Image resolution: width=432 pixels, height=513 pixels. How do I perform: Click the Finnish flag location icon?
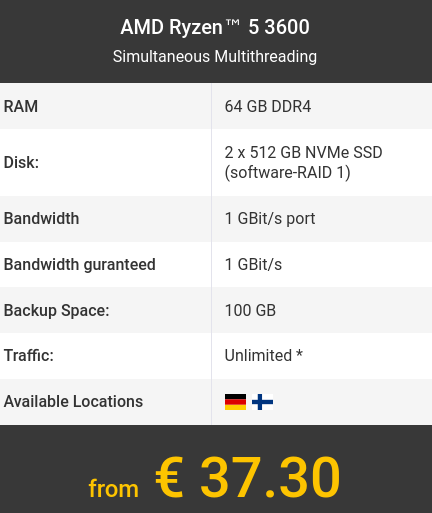[x=262, y=402]
